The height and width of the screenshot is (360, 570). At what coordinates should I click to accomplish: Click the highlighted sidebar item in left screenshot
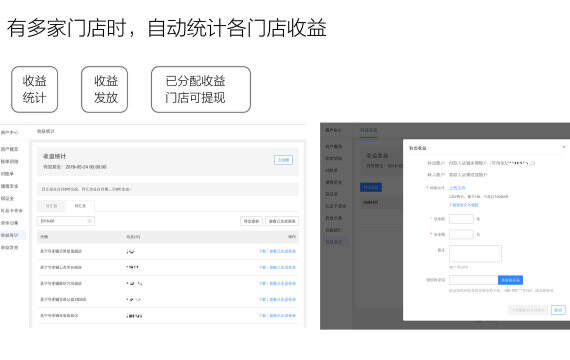[x=12, y=235]
